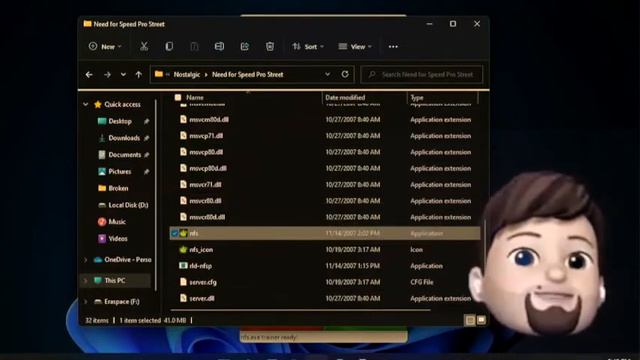This screenshot has height=360, width=640.
Task: Open Local Disk (D:) in sidebar
Action: 128,205
